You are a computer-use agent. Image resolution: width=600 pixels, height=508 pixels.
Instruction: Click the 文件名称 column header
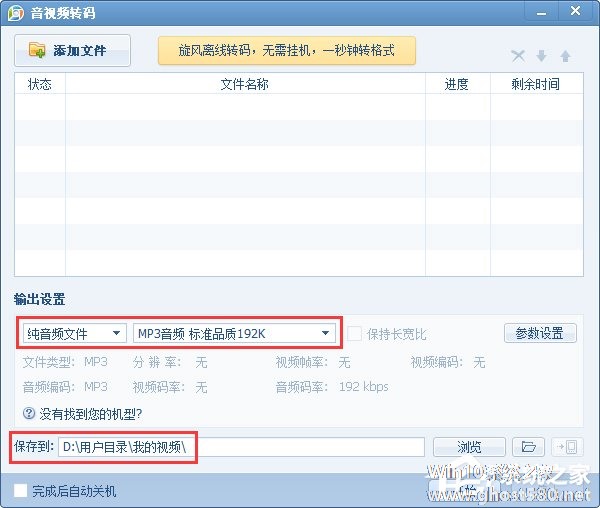(245, 84)
